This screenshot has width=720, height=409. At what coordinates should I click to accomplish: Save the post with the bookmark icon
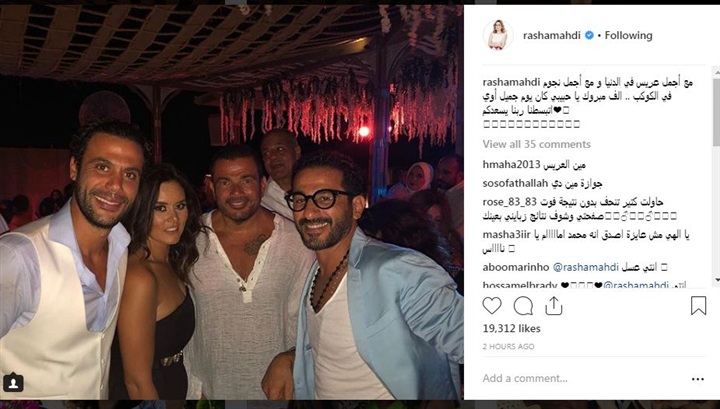point(698,306)
